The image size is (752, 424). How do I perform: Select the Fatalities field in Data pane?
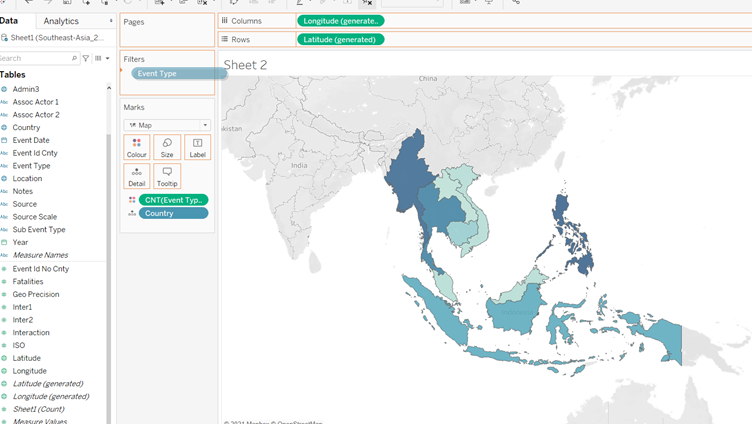tap(28, 282)
